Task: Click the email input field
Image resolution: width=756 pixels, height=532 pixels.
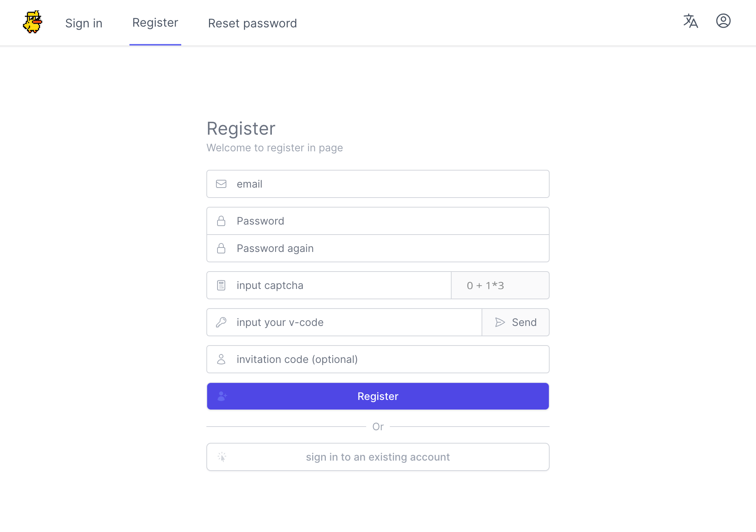Action: coord(378,183)
